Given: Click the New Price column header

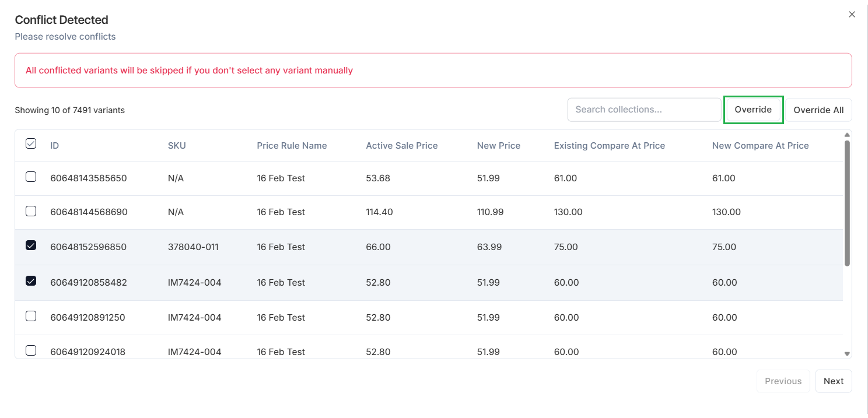Looking at the screenshot, I should click(499, 146).
